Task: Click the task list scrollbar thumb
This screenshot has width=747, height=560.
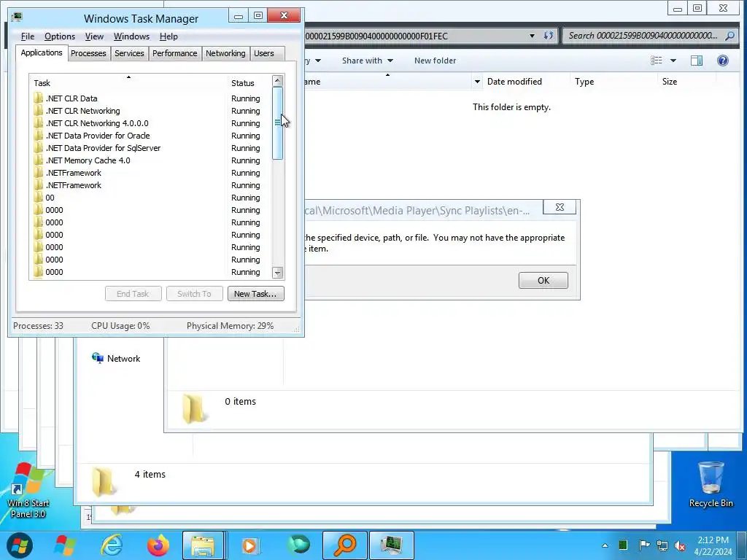Action: click(278, 123)
